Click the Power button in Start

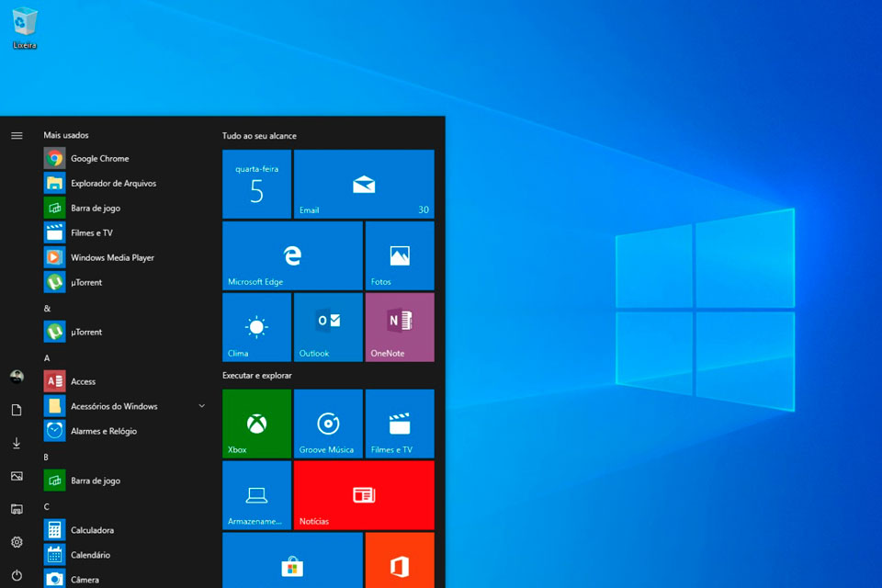pos(17,575)
